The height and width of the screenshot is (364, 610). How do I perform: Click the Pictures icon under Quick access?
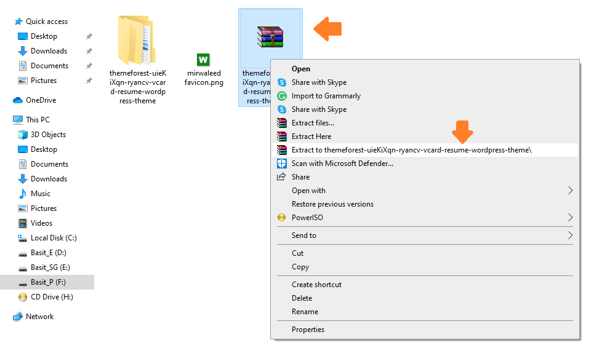(23, 81)
